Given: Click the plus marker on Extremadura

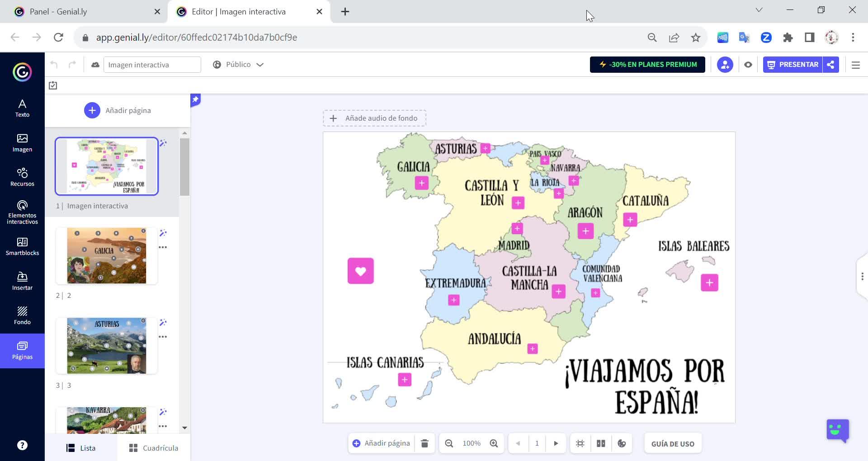Looking at the screenshot, I should tap(454, 300).
